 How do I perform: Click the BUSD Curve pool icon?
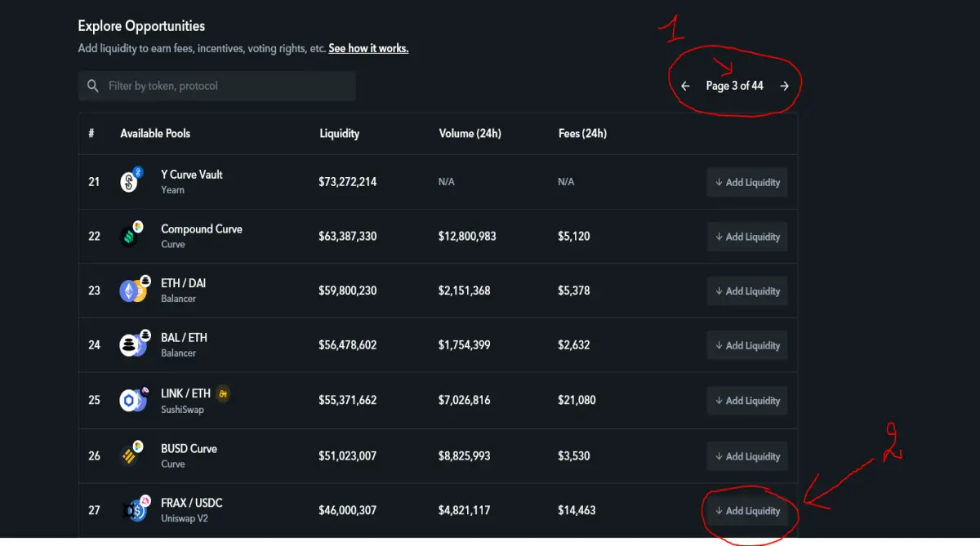[x=131, y=455]
